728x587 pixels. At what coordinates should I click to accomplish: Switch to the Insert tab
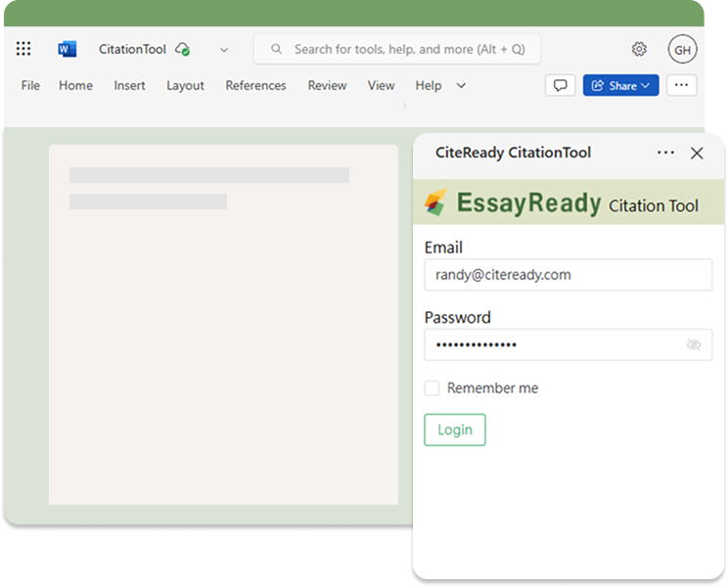pos(129,85)
